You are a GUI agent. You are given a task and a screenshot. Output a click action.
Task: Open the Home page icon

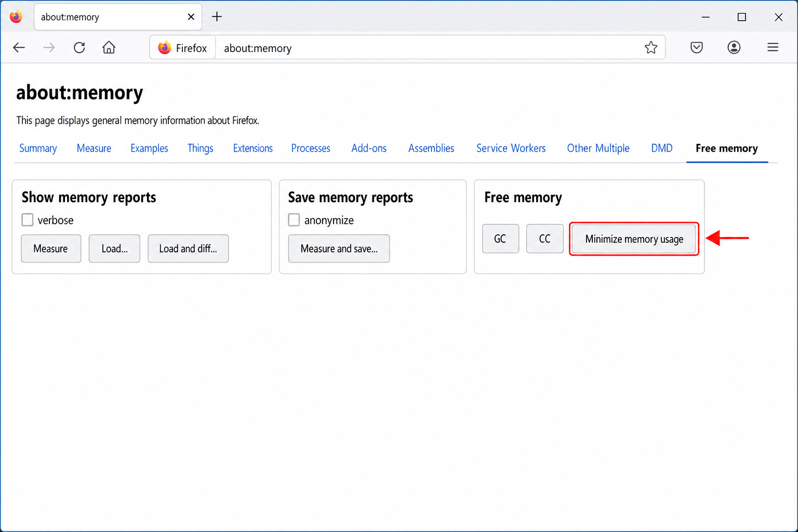pyautogui.click(x=109, y=48)
